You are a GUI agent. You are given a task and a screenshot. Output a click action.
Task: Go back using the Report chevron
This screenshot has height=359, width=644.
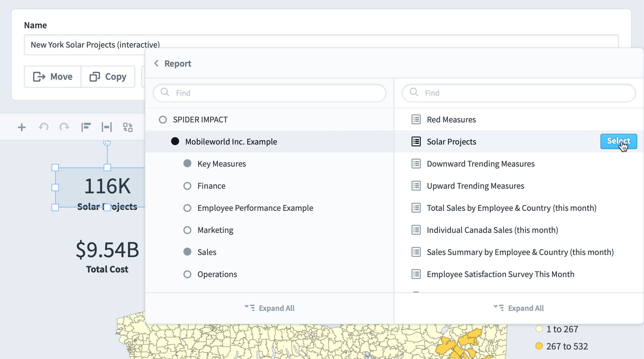(156, 63)
